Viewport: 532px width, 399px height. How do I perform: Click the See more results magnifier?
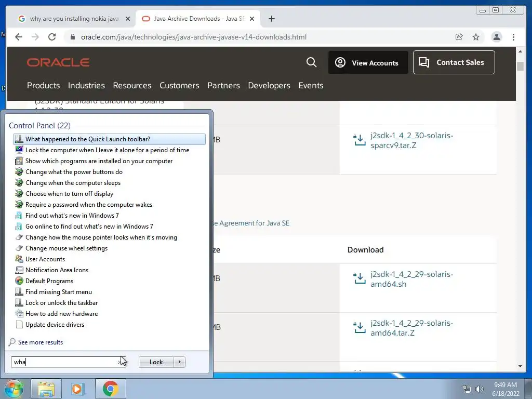click(x=12, y=342)
